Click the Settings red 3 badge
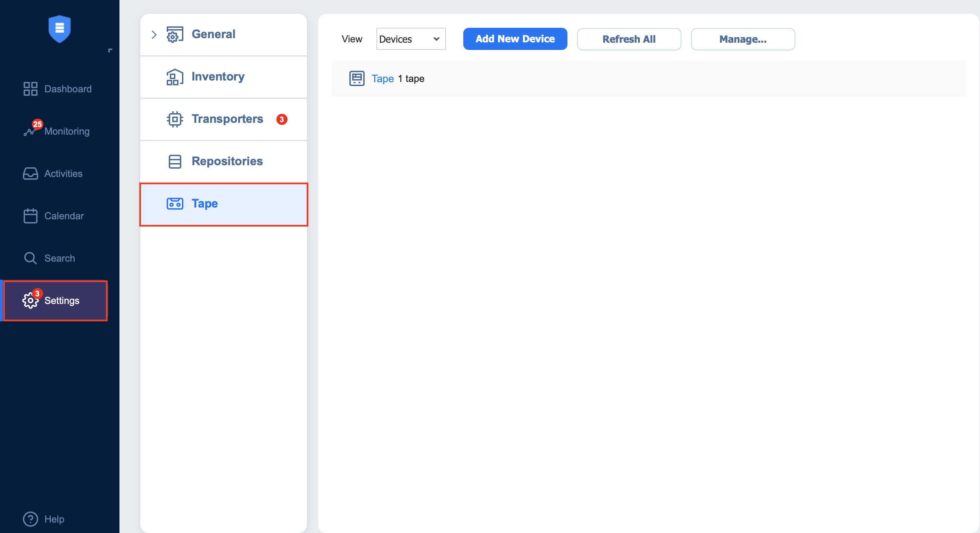Image resolution: width=980 pixels, height=533 pixels. (37, 294)
